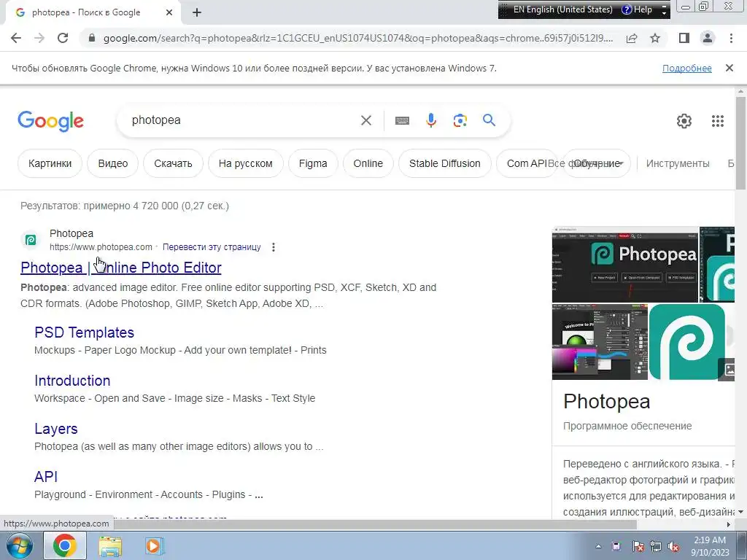Go to Google homepage via logo
Image resolution: width=747 pixels, height=560 pixels.
pos(50,121)
